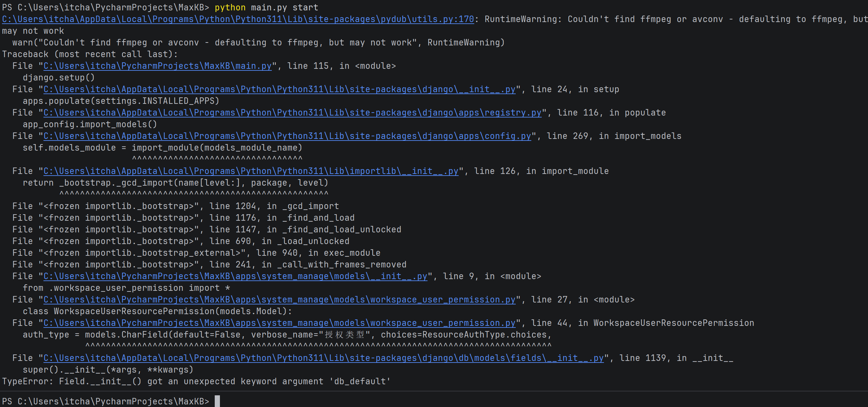
Task: Open django db models fields __init__.py link
Action: [323, 358]
